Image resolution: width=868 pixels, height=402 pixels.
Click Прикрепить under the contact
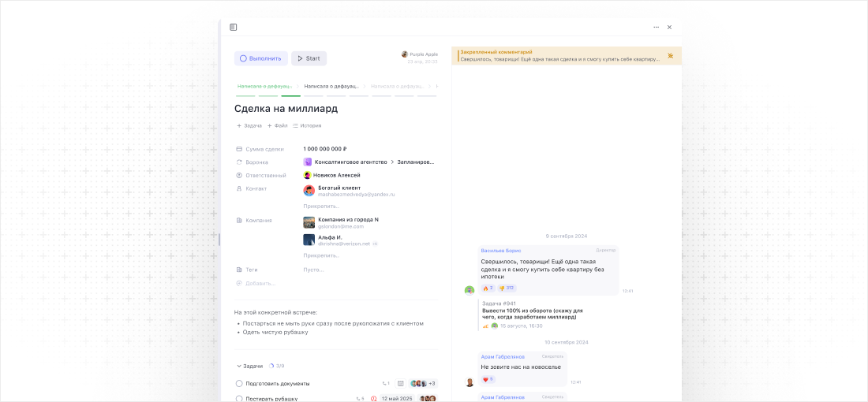click(x=321, y=206)
